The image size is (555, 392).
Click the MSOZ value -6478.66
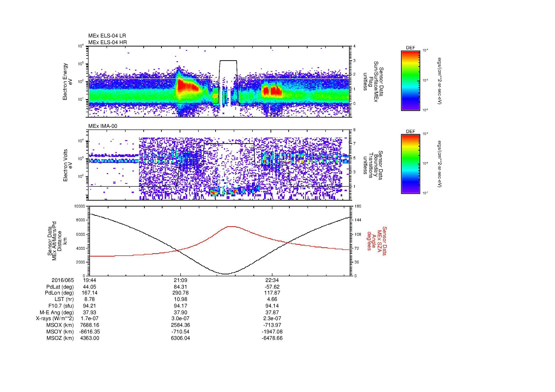pos(272,338)
